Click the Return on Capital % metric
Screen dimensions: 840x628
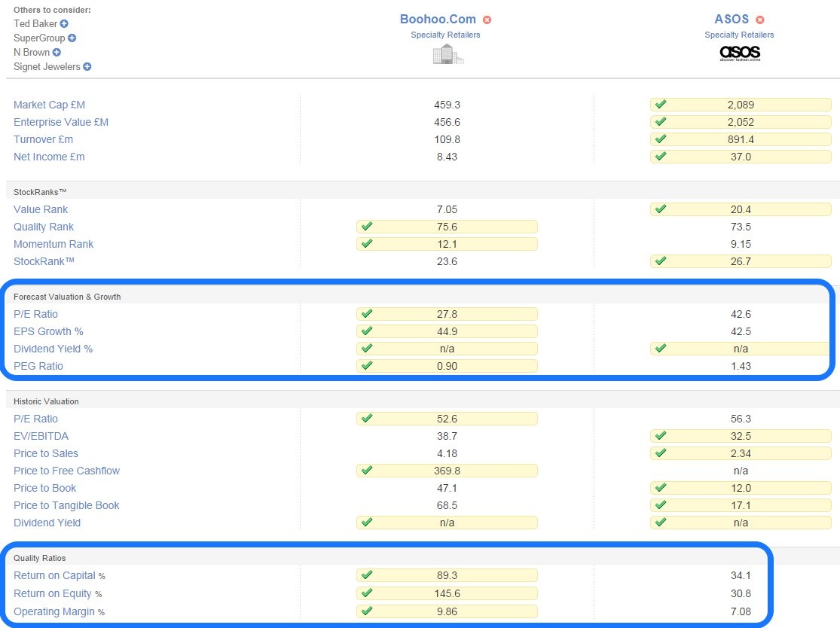click(60, 575)
